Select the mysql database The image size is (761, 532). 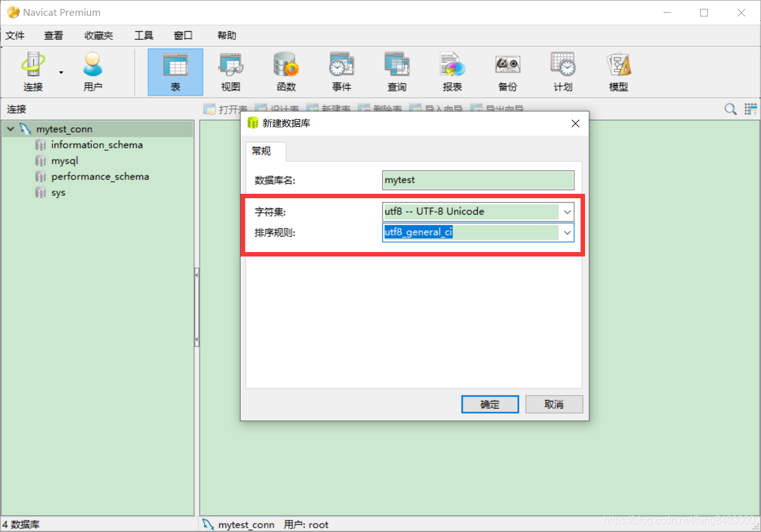[x=65, y=161]
